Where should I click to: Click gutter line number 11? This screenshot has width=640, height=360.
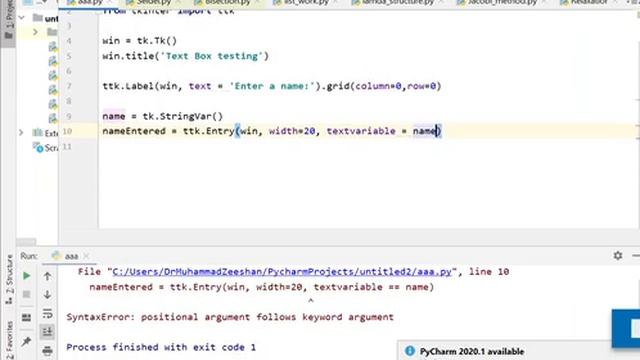(x=68, y=147)
